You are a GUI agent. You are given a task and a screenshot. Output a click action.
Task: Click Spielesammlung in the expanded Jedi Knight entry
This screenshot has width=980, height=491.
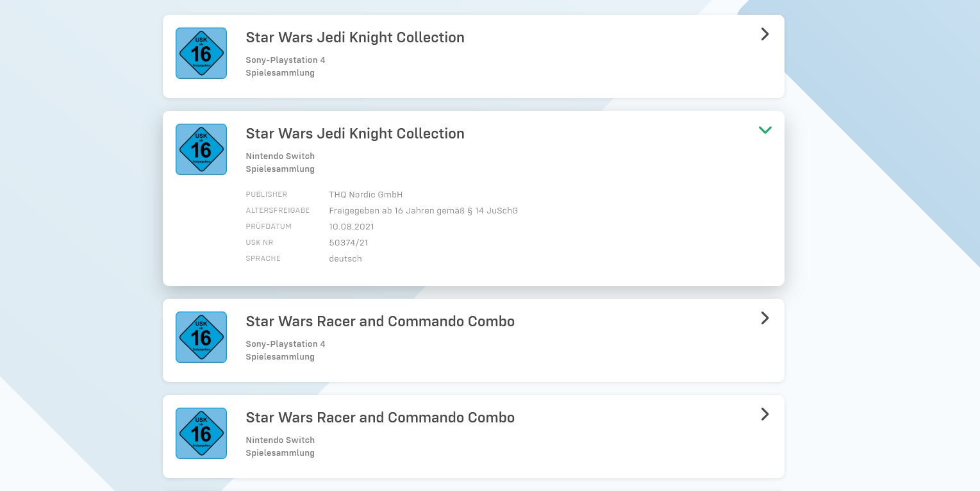click(280, 169)
